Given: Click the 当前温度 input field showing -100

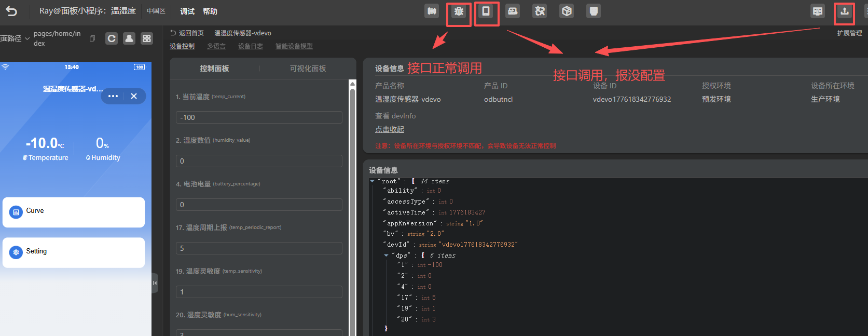Looking at the screenshot, I should click(259, 117).
